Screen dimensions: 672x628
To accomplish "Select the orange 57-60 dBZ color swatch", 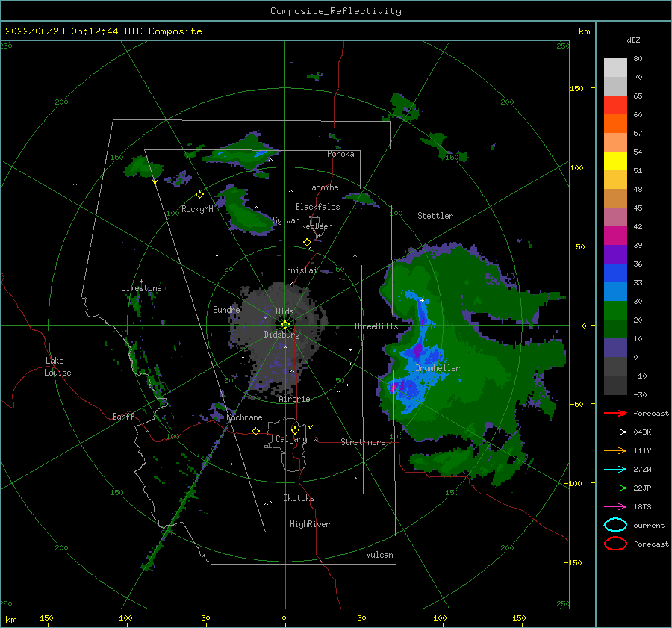I will (615, 124).
